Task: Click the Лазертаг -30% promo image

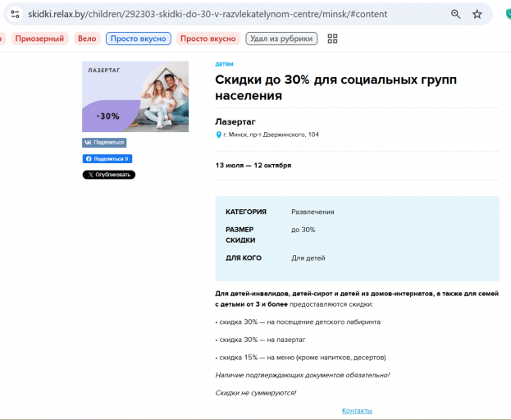Action: 135,97
